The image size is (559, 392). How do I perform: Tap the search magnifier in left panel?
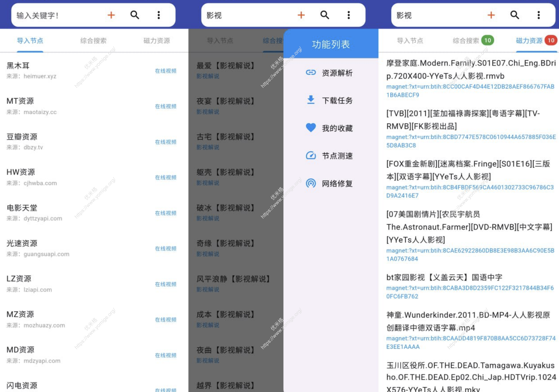[x=135, y=15]
